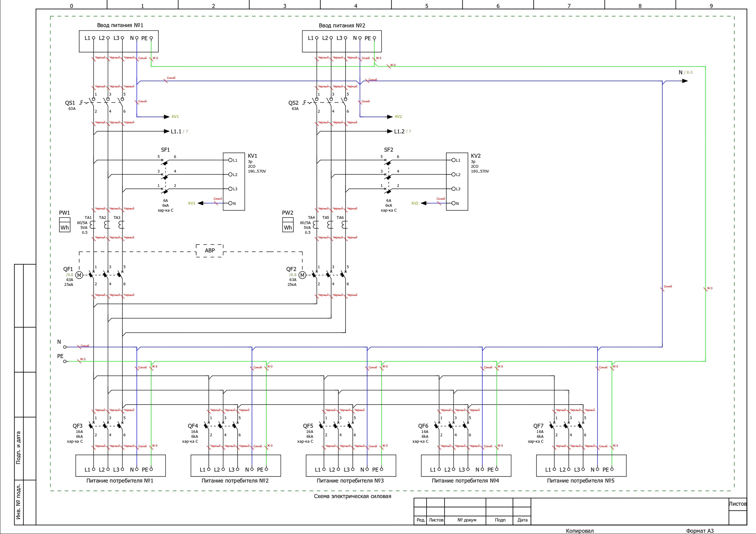Select TA1 current transformer symbol
756x534 pixels.
[93, 225]
